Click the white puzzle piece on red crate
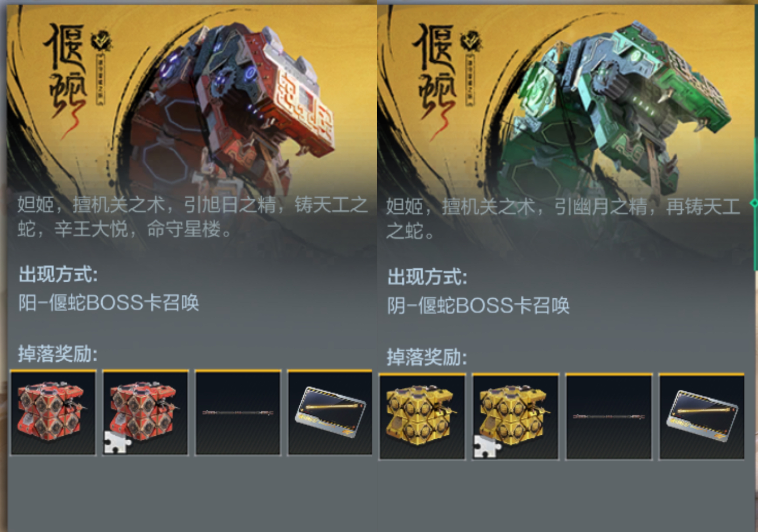758x532 pixels. coord(117,442)
